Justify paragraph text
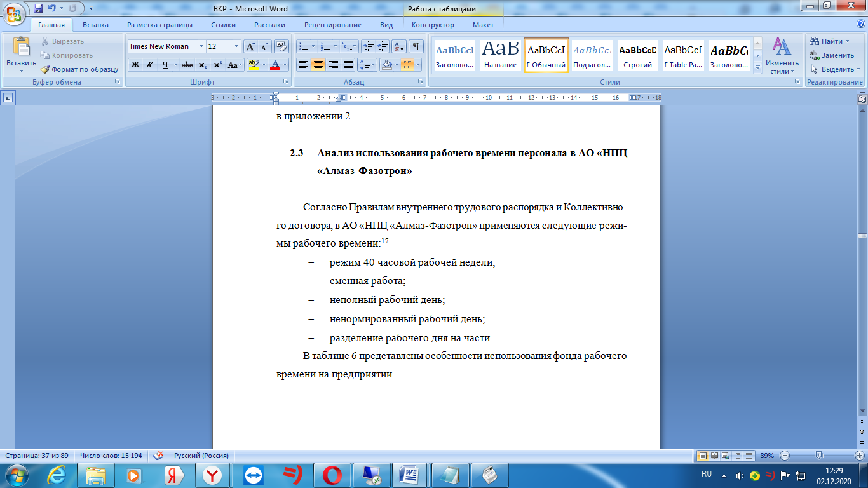 348,65
